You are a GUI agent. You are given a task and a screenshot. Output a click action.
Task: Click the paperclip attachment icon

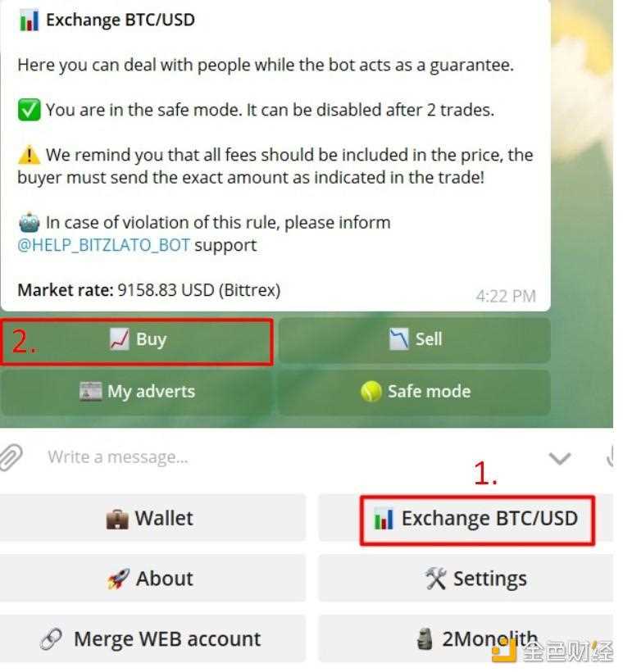coord(11,456)
